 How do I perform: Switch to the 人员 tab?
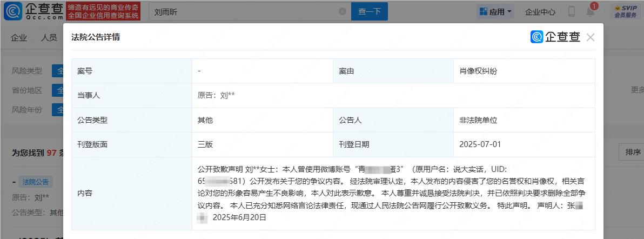pyautogui.click(x=49, y=38)
